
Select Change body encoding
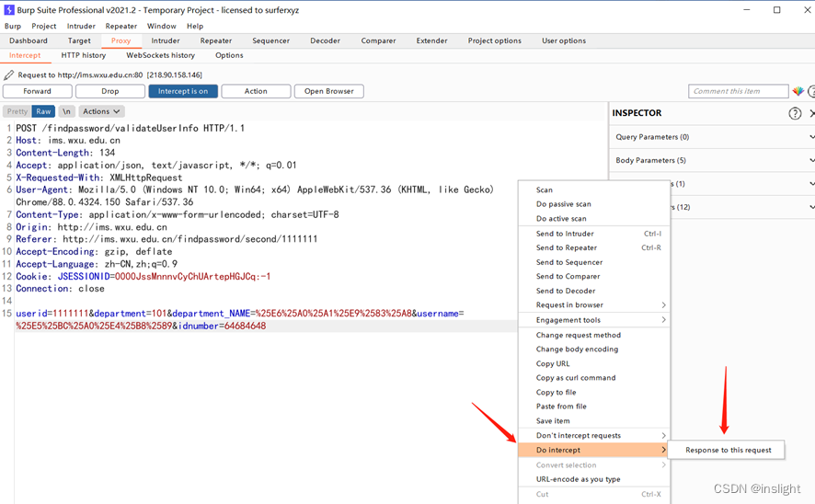[594, 349]
